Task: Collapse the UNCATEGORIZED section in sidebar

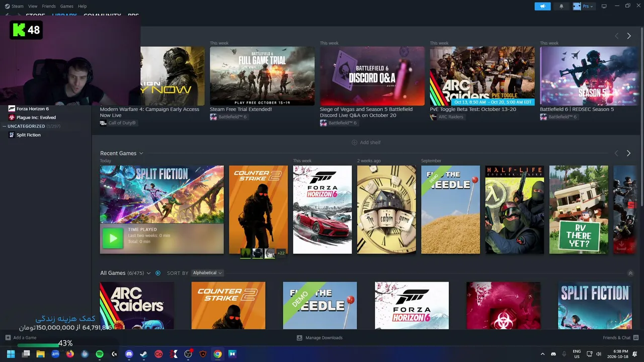Action: click(x=4, y=126)
